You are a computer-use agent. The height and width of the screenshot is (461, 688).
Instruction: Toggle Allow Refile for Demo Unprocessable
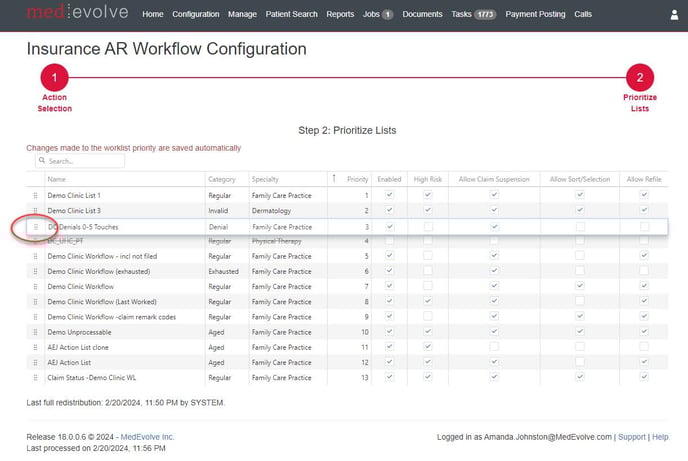644,331
